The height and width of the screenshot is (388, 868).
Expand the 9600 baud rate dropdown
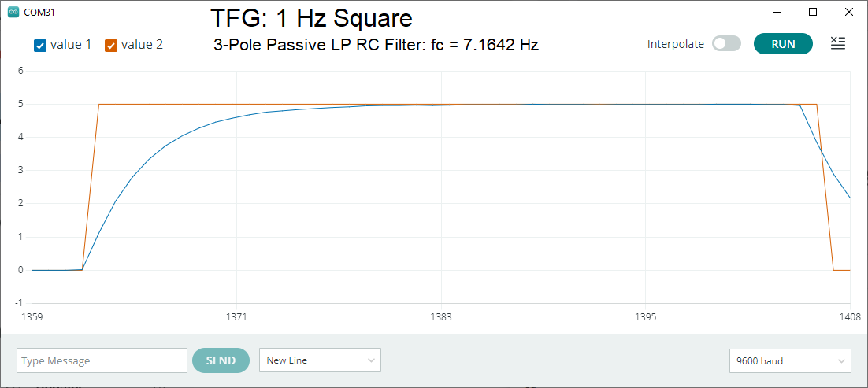pyautogui.click(x=790, y=361)
